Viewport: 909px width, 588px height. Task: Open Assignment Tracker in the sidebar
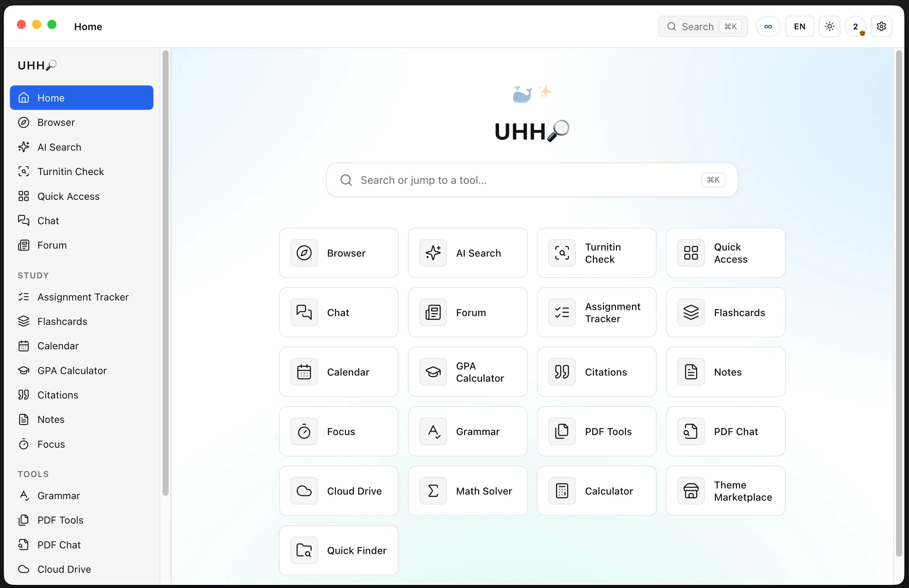[x=82, y=297]
